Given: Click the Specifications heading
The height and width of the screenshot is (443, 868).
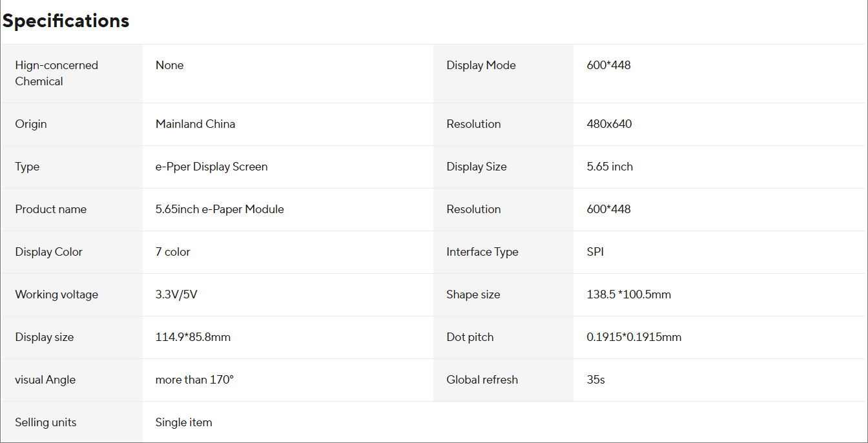Looking at the screenshot, I should tap(66, 21).
